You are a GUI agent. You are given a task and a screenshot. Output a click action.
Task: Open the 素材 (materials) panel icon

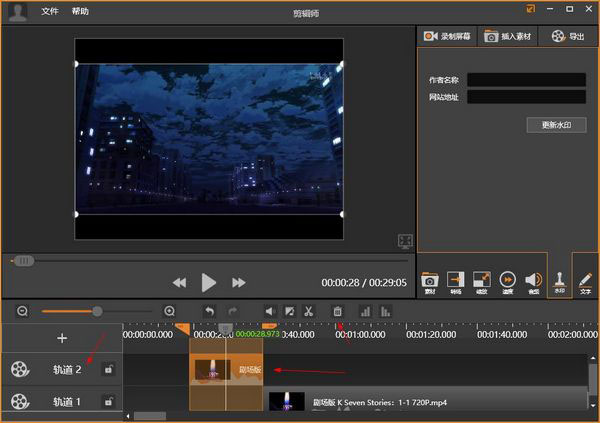[x=430, y=282]
